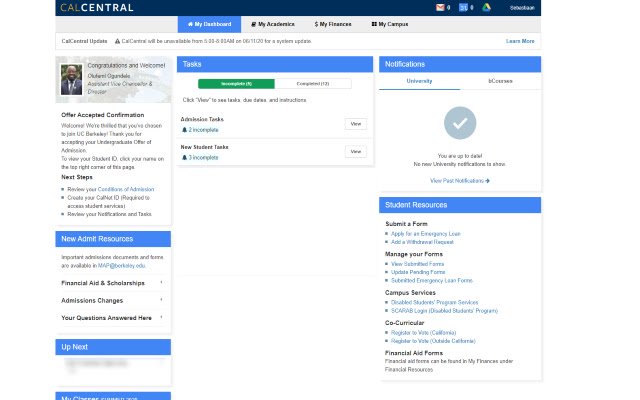This screenshot has height=400, width=640.
Task: Click the Next Steps heading
Action: pyautogui.click(x=77, y=177)
